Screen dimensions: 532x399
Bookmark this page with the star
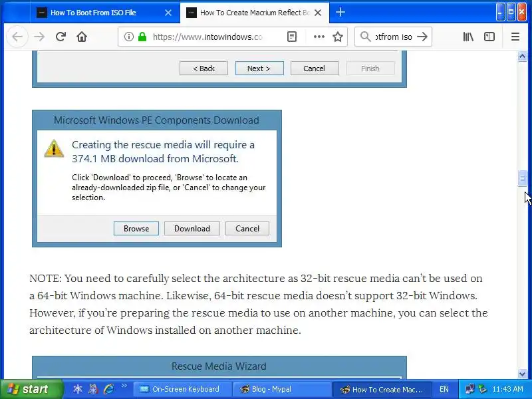[338, 37]
